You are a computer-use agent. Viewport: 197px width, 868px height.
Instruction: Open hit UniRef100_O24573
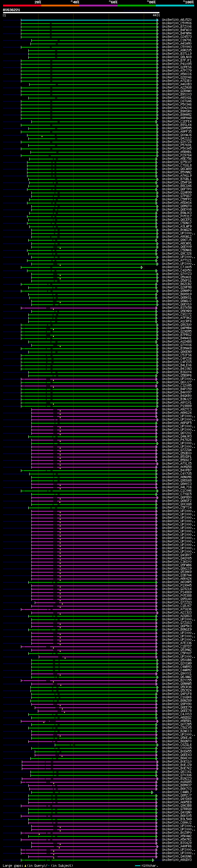(177, 37)
